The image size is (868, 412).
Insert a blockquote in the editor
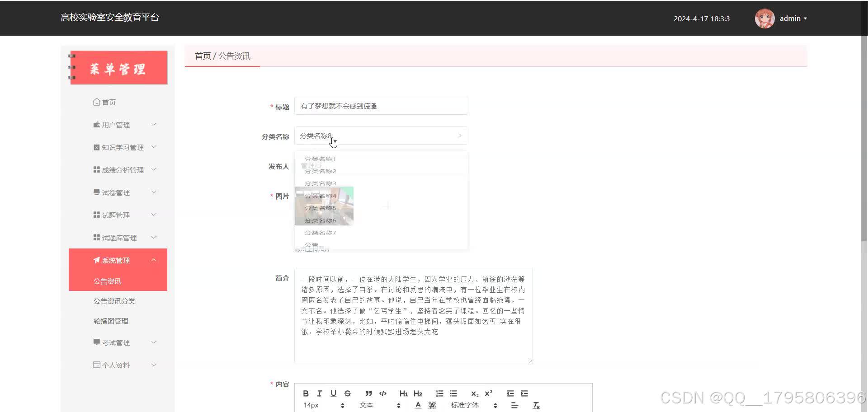369,393
